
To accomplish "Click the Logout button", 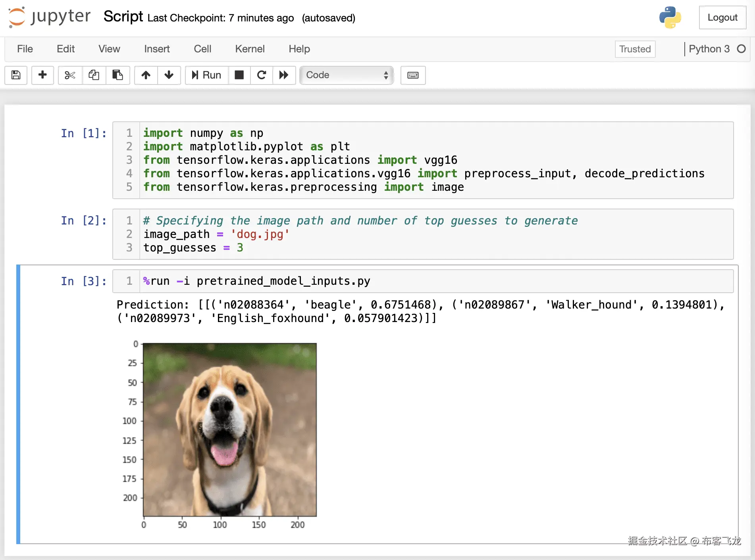I will pyautogui.click(x=722, y=17).
